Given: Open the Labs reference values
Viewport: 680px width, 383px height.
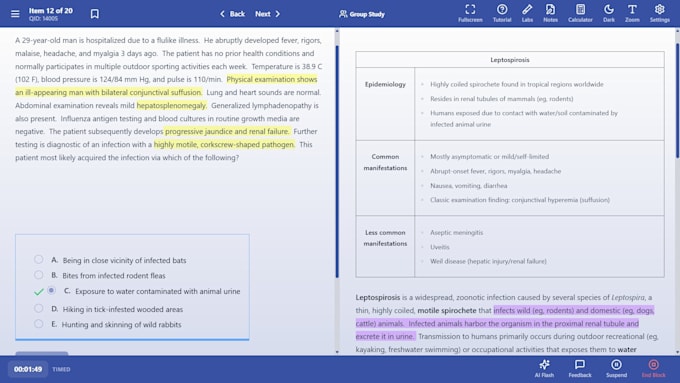Looking at the screenshot, I should (x=527, y=13).
